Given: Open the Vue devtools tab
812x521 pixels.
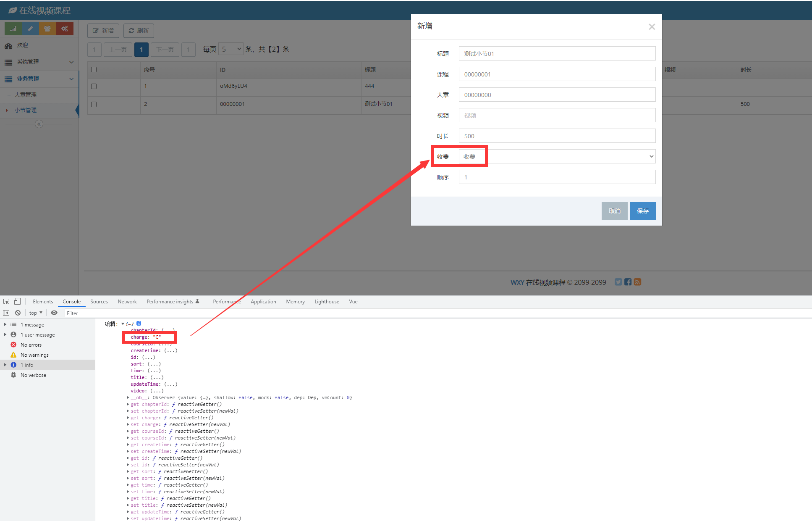Looking at the screenshot, I should (353, 302).
